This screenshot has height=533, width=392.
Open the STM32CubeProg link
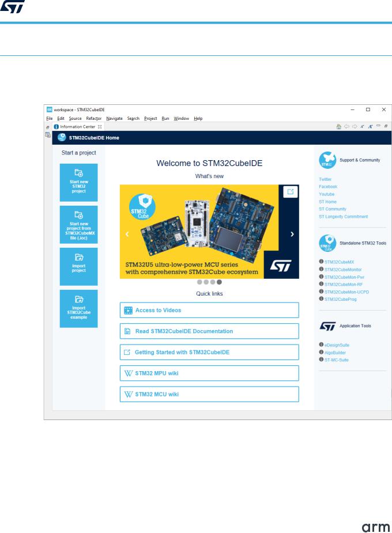point(341,299)
